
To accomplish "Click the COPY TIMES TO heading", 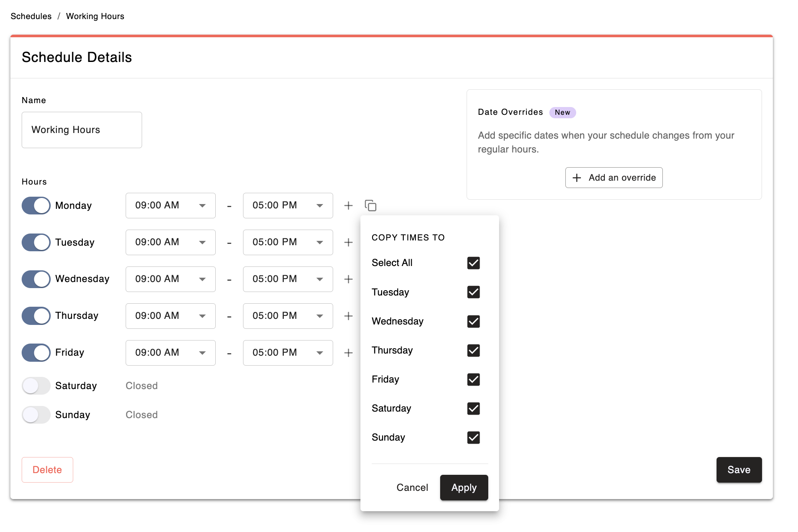I will (408, 237).
